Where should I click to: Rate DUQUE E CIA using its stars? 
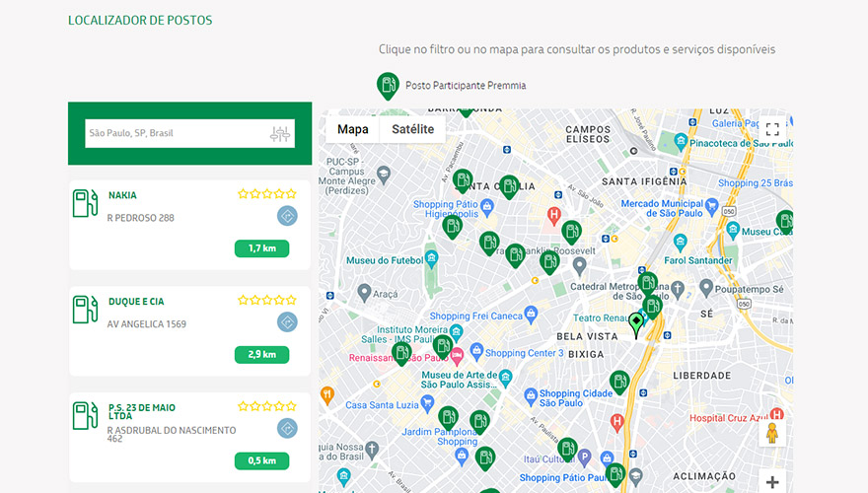pos(267,300)
